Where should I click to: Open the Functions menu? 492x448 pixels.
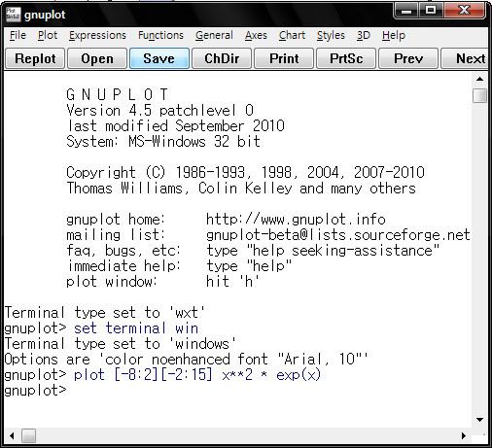[160, 35]
